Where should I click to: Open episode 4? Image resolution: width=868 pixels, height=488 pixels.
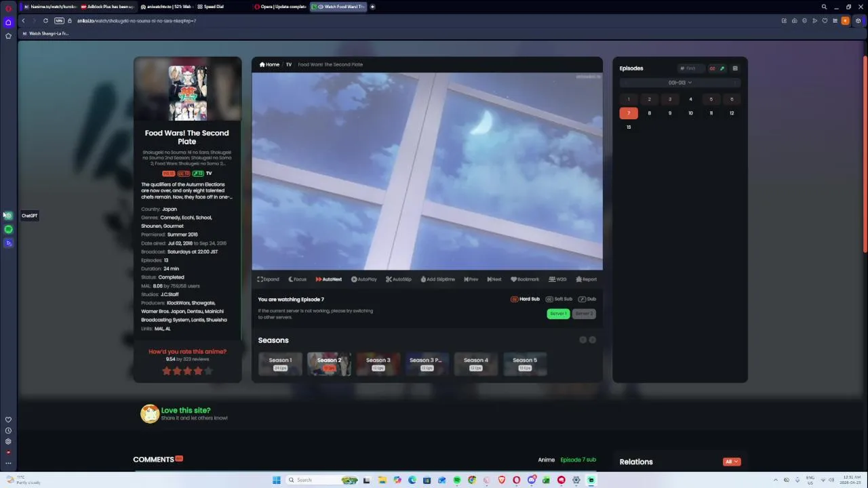coord(690,100)
